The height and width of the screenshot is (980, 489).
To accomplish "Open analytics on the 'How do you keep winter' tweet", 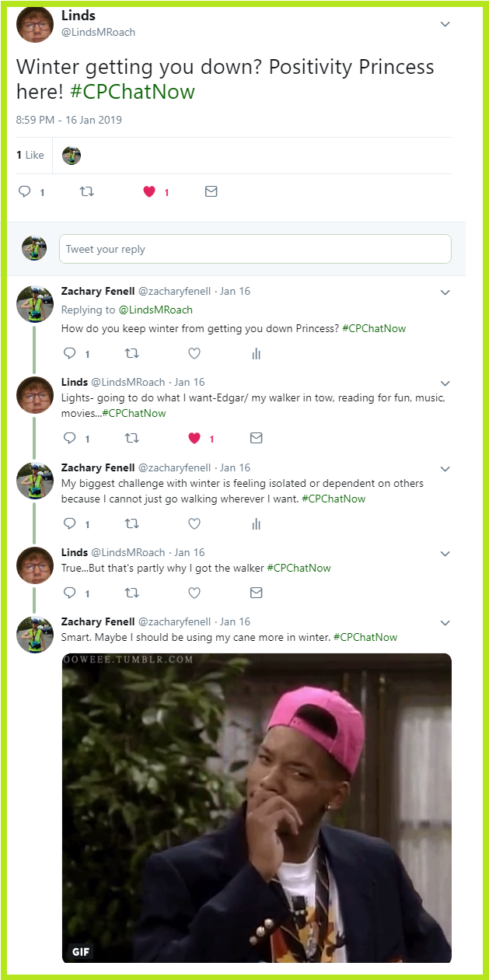I will [x=256, y=353].
